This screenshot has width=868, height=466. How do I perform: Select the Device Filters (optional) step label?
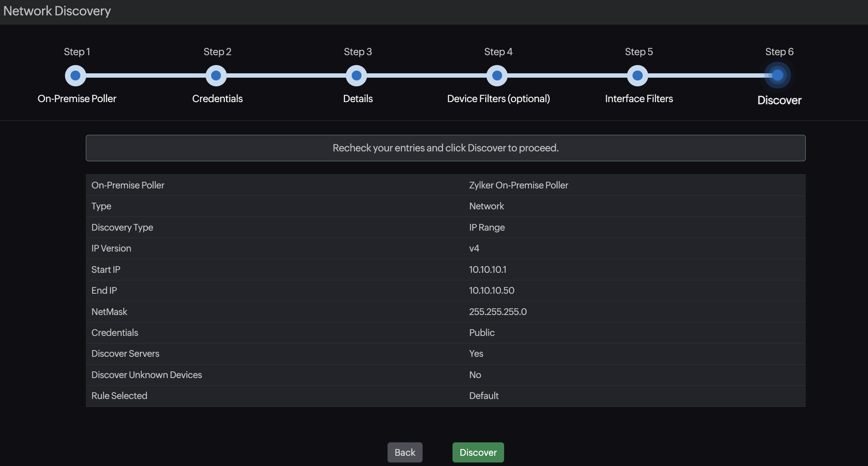(498, 99)
